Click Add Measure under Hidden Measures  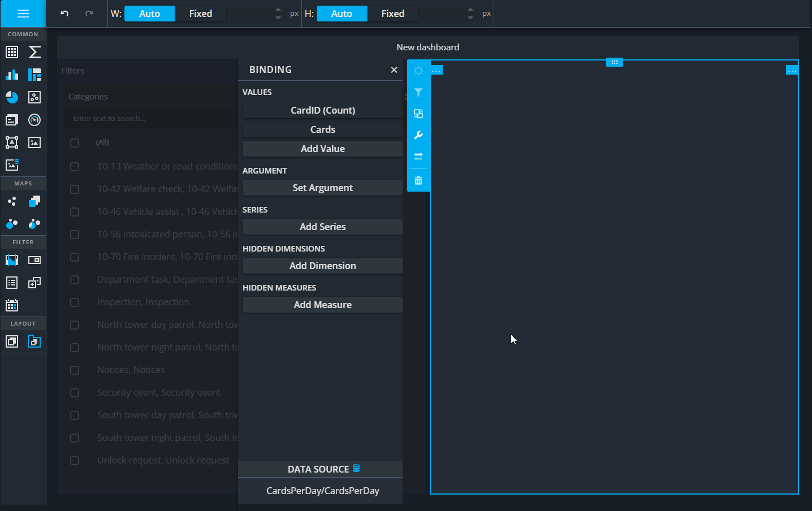322,305
